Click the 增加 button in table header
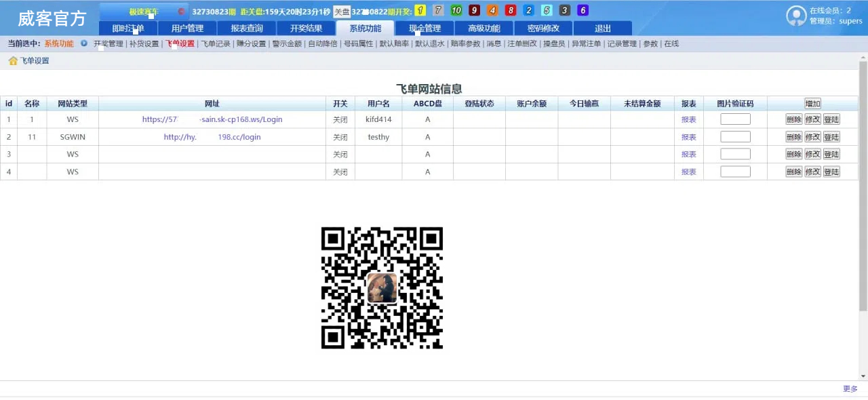Viewport: 868px width, 400px height. [x=812, y=104]
